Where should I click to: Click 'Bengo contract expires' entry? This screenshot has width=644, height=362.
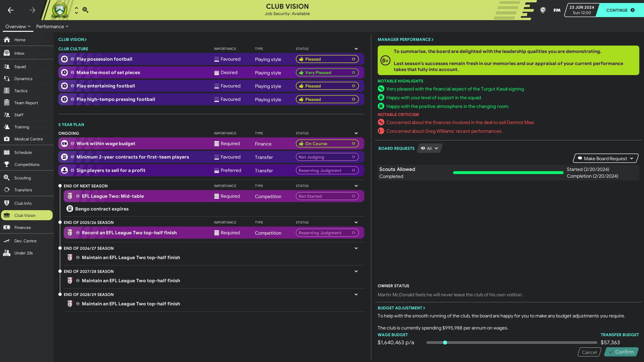click(102, 209)
